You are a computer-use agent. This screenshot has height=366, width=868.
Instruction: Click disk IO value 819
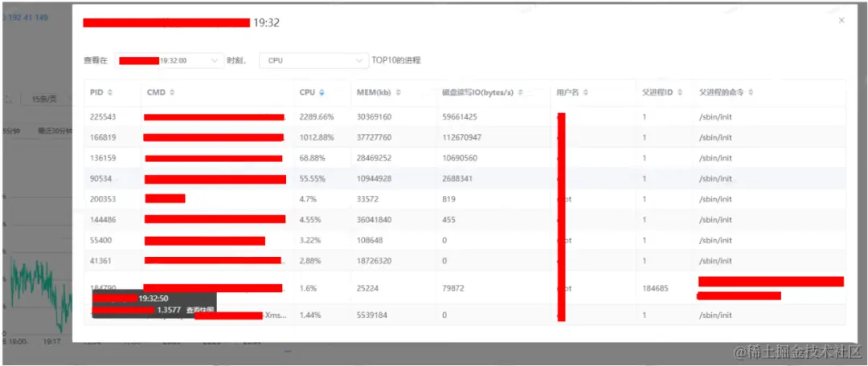pos(449,199)
